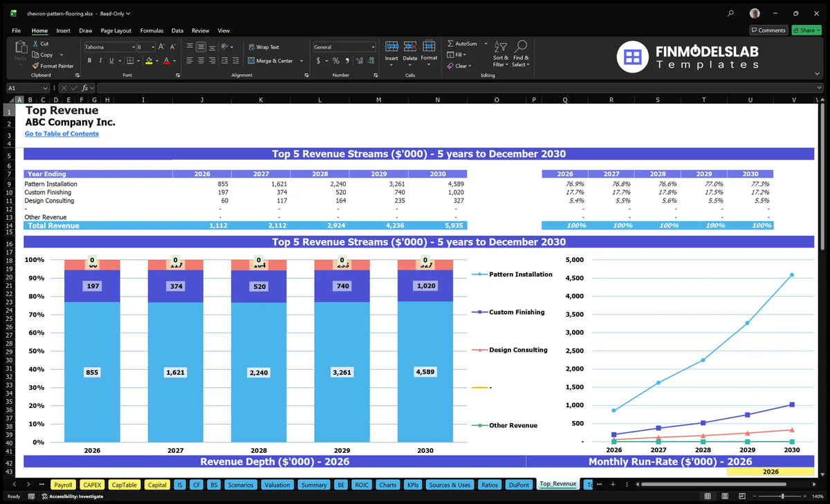830x504 pixels.
Task: Open Sort & Filter tool
Action: [x=500, y=53]
